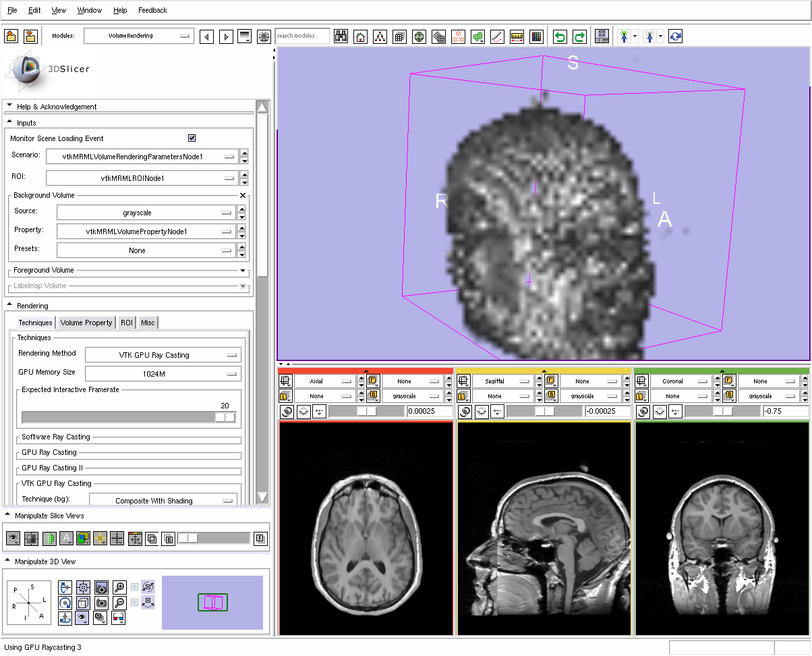Click the search modules input field
Viewport: 812px width, 656px height.
pos(302,36)
